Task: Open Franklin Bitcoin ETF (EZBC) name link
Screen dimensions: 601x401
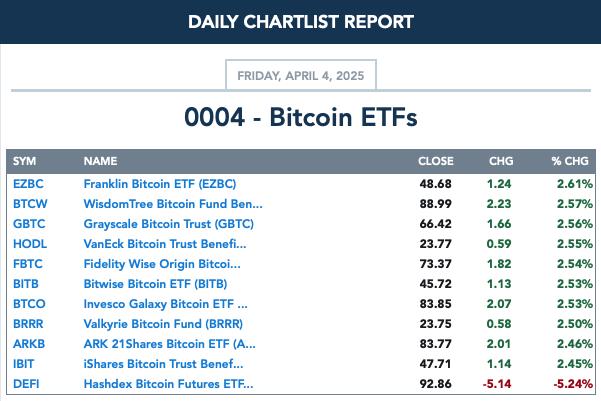Action: coord(160,184)
